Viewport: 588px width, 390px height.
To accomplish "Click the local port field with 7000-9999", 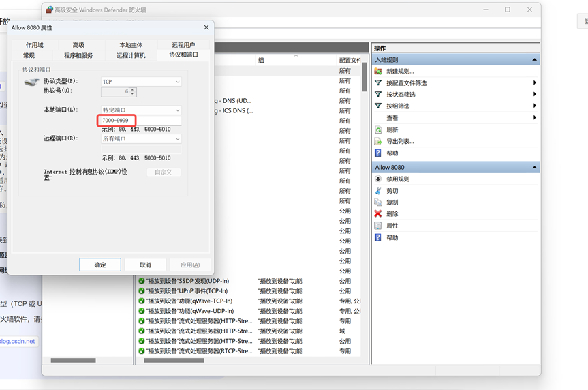I will tap(141, 121).
